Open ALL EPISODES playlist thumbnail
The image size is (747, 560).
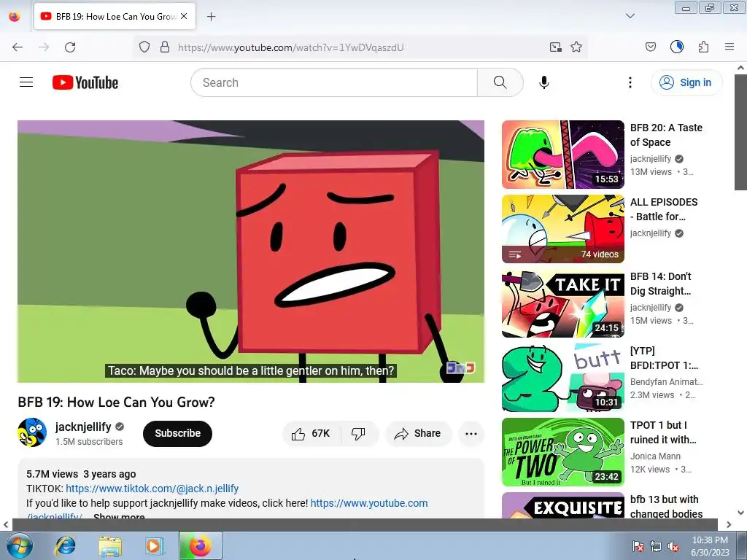pyautogui.click(x=563, y=229)
